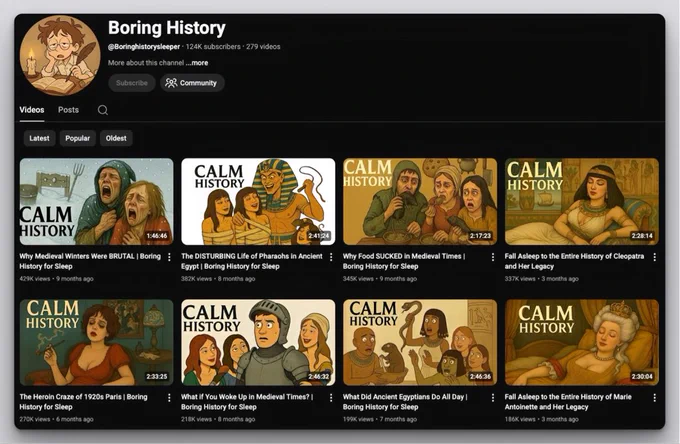
Task: Click the 2:46:32 duration badge
Action: tap(319, 376)
